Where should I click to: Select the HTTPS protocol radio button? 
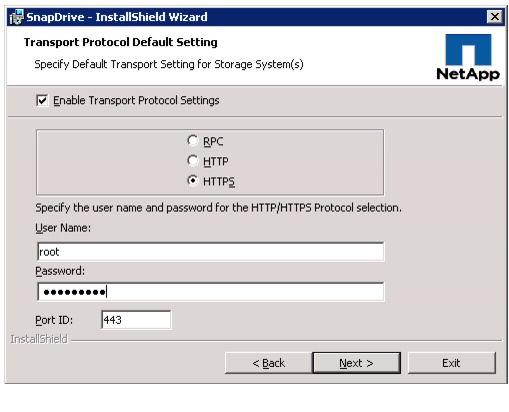[x=192, y=181]
